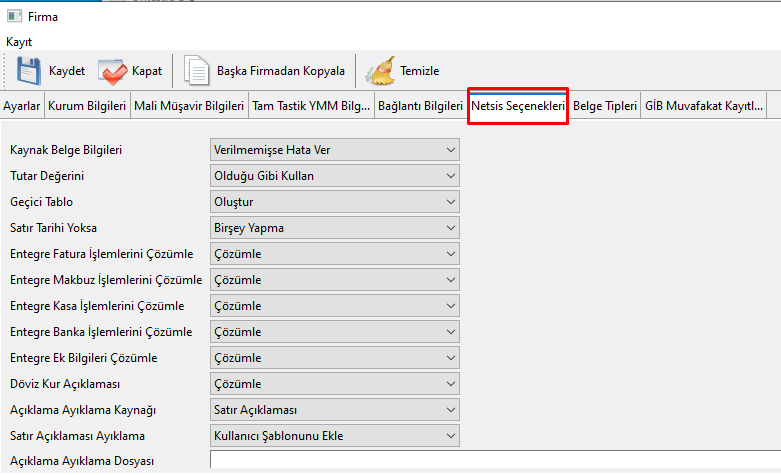The image size is (781, 475).
Task: Expand Entegre Fatura İşlemlerini Çözümle dropdown
Action: coord(334,254)
